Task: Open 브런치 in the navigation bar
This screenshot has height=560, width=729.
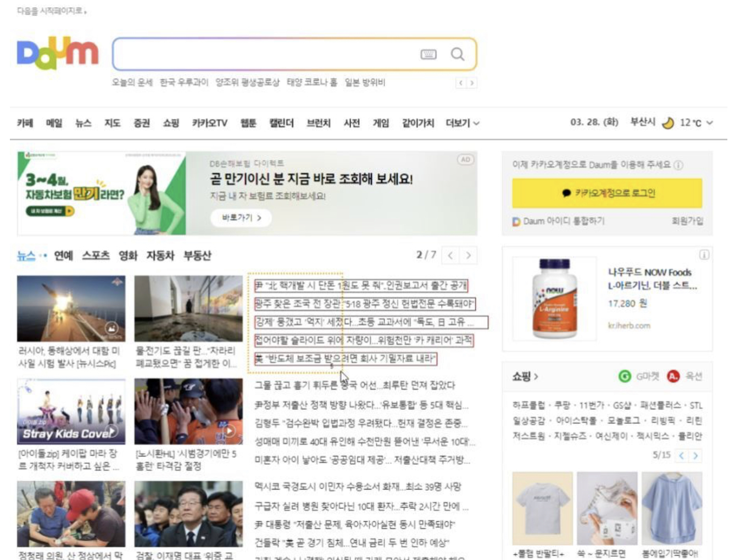Action: click(319, 123)
